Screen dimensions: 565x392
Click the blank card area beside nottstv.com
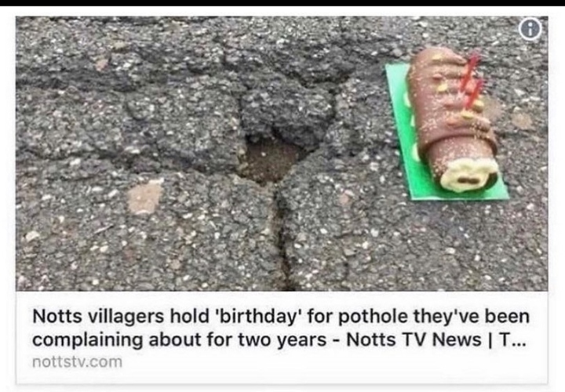pos(335,362)
